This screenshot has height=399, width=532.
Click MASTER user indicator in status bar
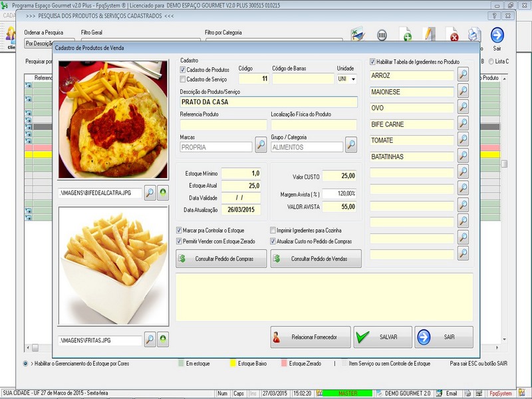(x=347, y=393)
